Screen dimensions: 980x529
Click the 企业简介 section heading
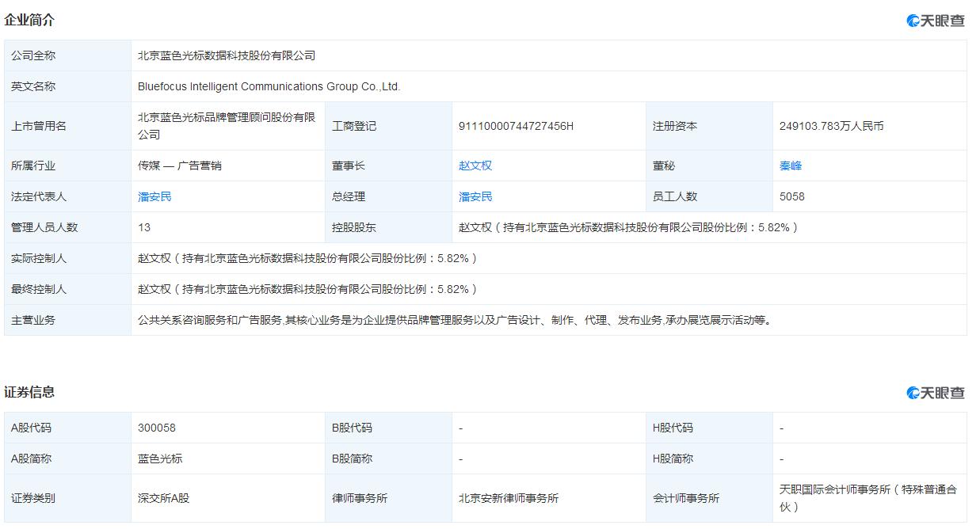pyautogui.click(x=29, y=20)
